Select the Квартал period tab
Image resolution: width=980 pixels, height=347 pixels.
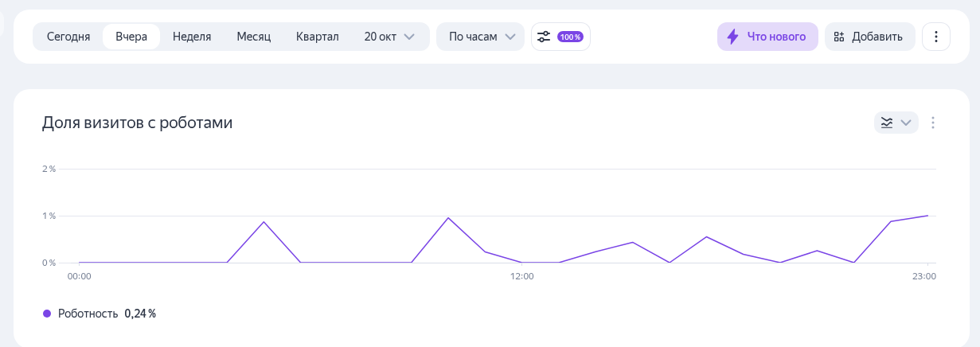[318, 37]
